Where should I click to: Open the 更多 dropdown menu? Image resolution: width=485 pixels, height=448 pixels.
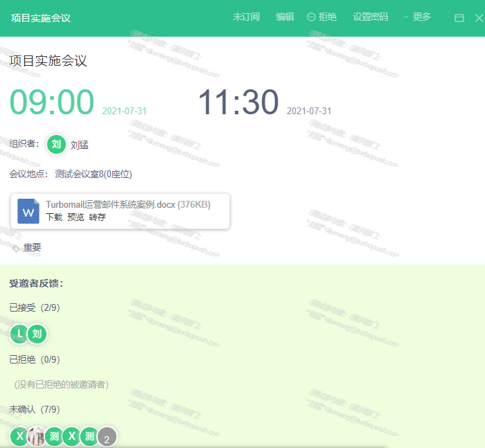(x=418, y=17)
